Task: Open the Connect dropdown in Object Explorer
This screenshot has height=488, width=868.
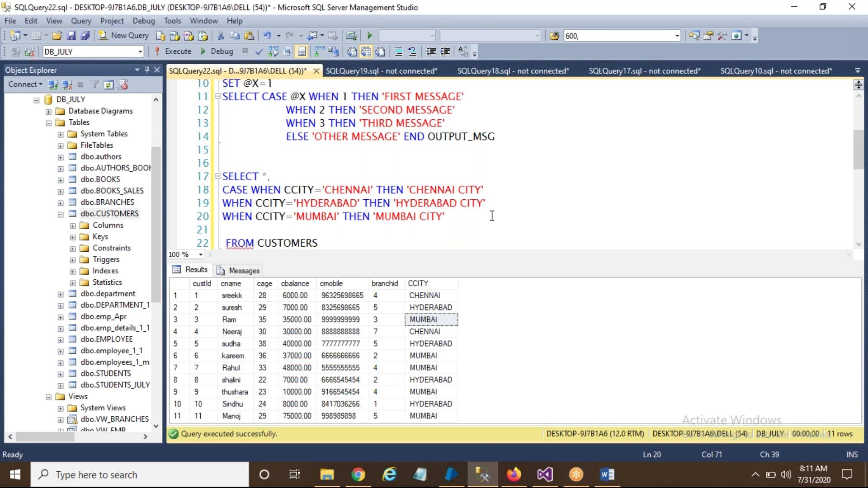Action: pos(25,84)
